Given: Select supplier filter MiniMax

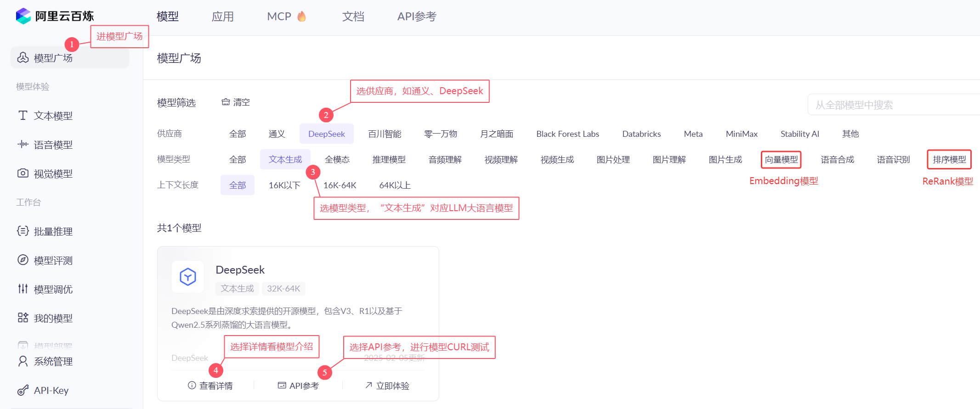Looking at the screenshot, I should click(742, 134).
